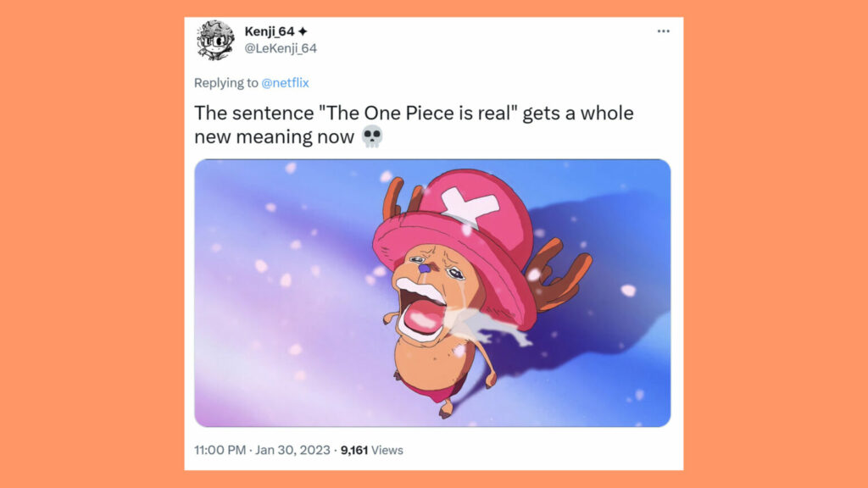Open the 9,161 Views count
Screen dimensions: 868x488
[x=371, y=450]
